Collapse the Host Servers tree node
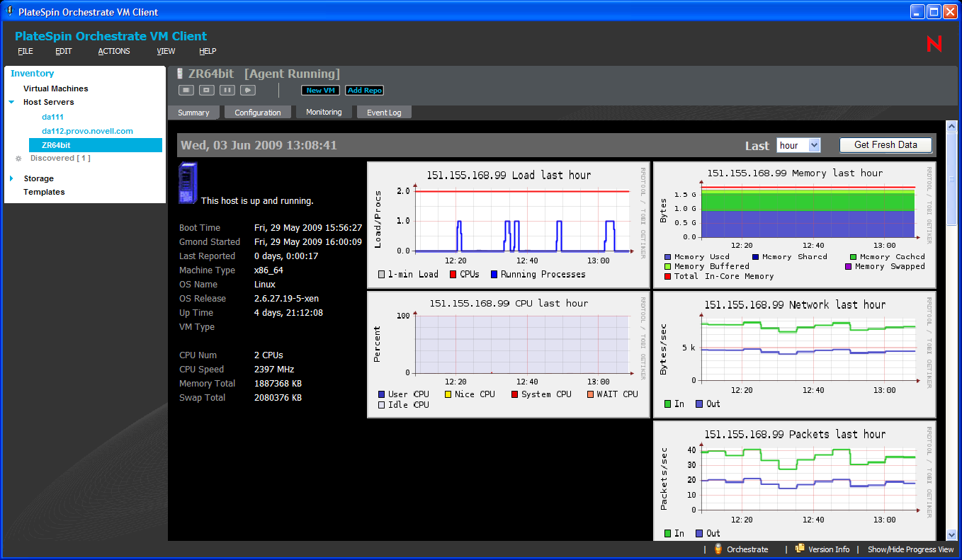Viewport: 962px width, 560px height. [11, 103]
